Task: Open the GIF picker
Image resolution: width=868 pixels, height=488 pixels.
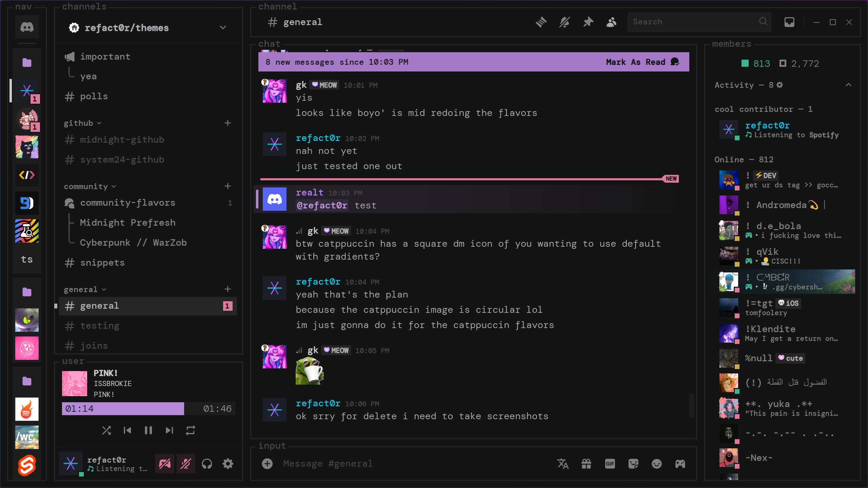Action: (x=610, y=464)
